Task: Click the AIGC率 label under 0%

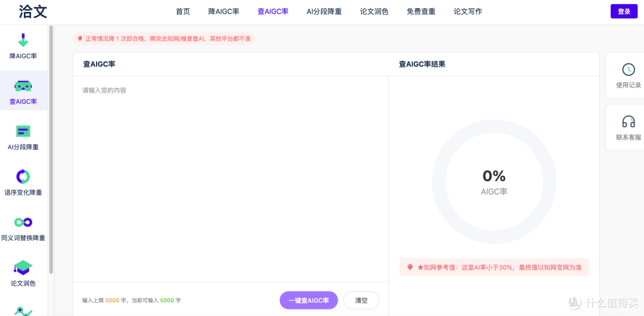Action: (494, 192)
